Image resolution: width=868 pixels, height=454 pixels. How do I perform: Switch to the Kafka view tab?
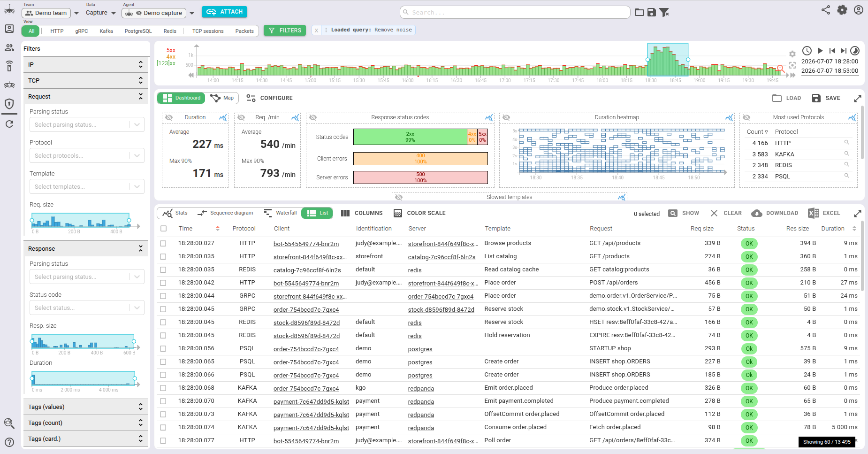tap(106, 31)
